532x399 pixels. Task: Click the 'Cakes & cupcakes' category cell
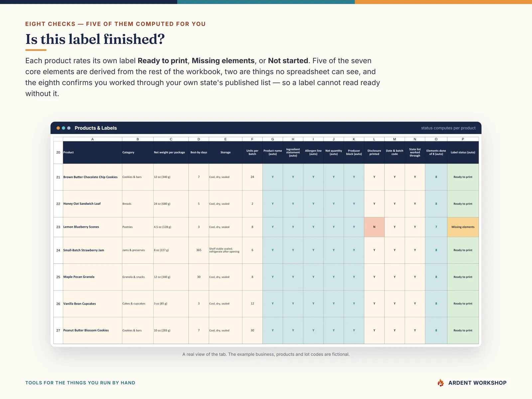[138, 304]
